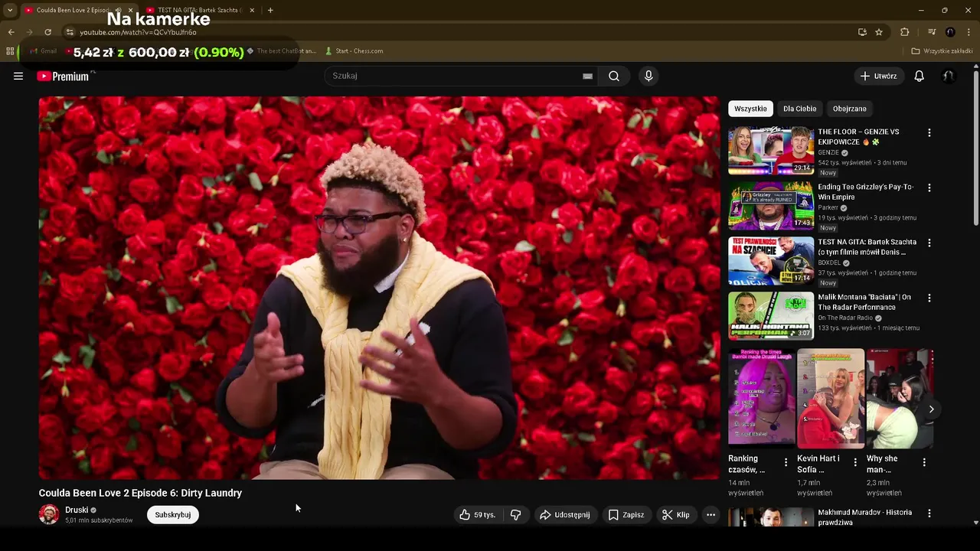Open options for Kevin Hart i Sofia short
Screen dimensions: 980x551
[855, 462]
